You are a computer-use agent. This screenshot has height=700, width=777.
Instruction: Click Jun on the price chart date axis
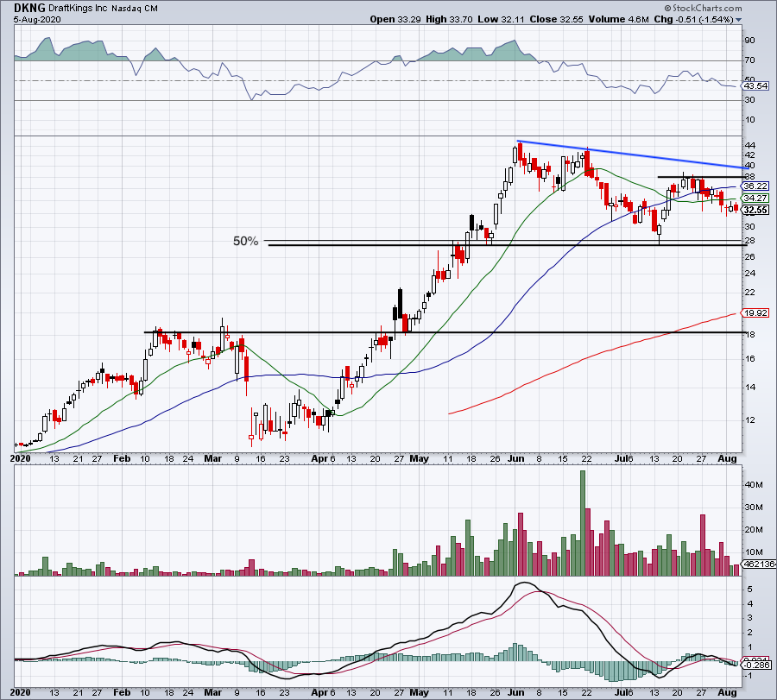516,458
